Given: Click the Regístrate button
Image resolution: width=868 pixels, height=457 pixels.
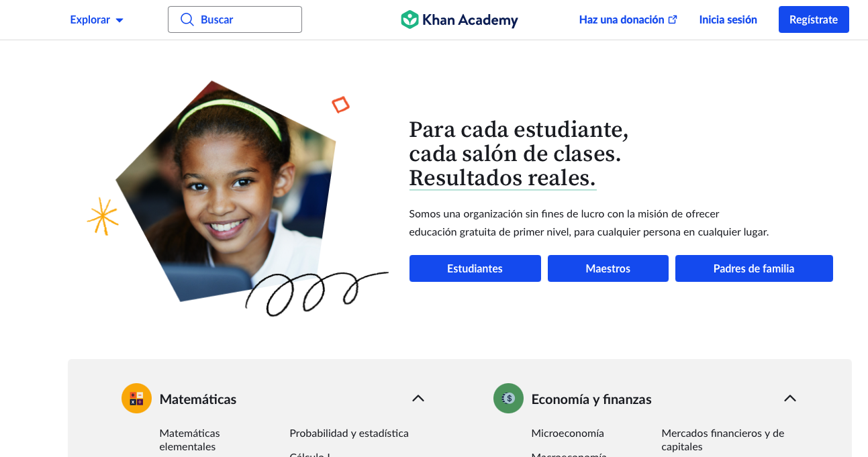Looking at the screenshot, I should pos(814,19).
